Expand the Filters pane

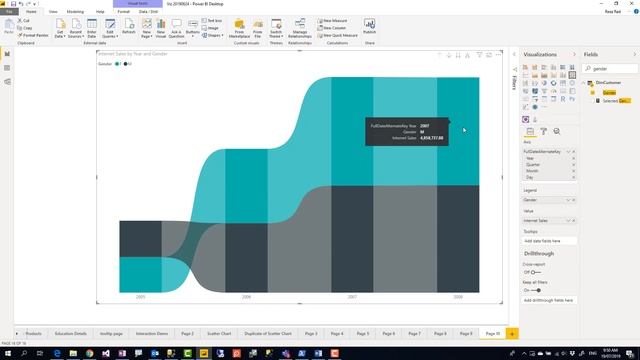click(514, 54)
